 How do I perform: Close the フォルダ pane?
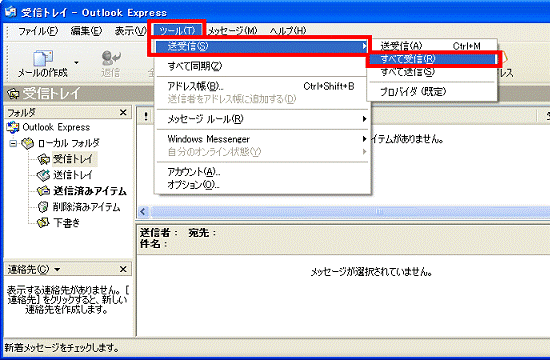coord(123,112)
